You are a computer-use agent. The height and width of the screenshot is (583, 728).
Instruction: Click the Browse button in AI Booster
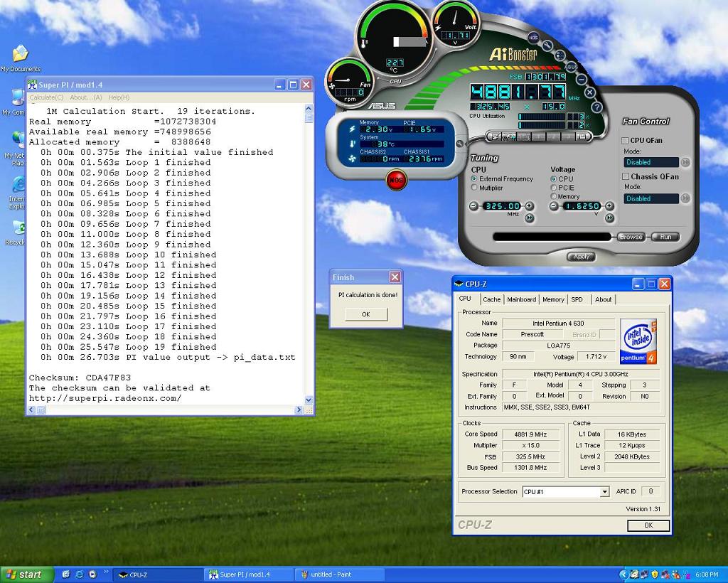click(631, 237)
